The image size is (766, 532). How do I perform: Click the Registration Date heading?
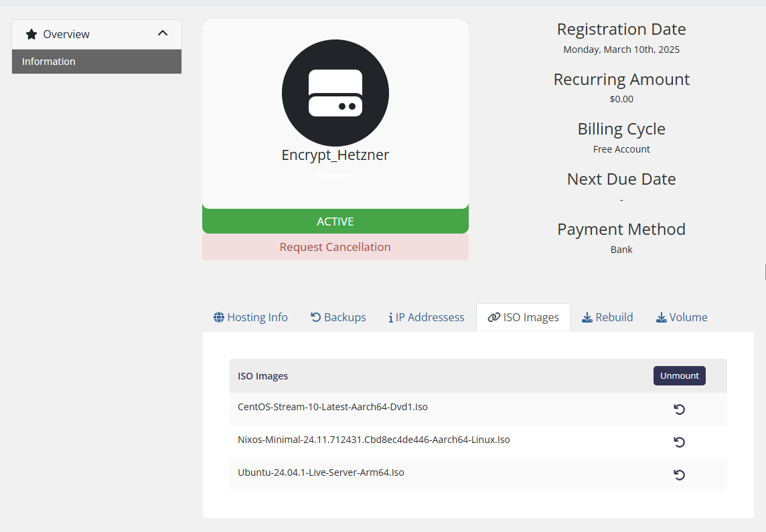coord(621,29)
